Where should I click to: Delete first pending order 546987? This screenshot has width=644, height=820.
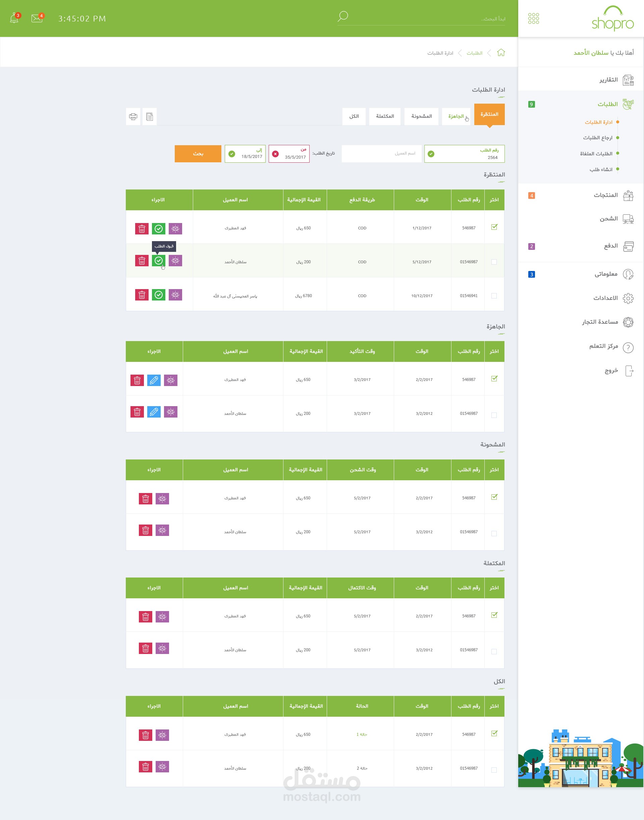tap(142, 229)
